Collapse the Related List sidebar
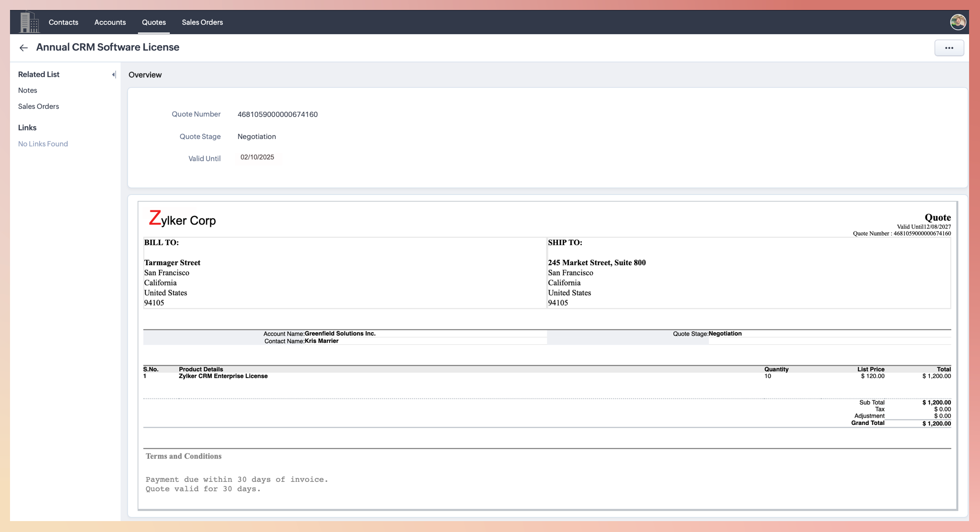Viewport: 980px width, 532px height. (114, 74)
